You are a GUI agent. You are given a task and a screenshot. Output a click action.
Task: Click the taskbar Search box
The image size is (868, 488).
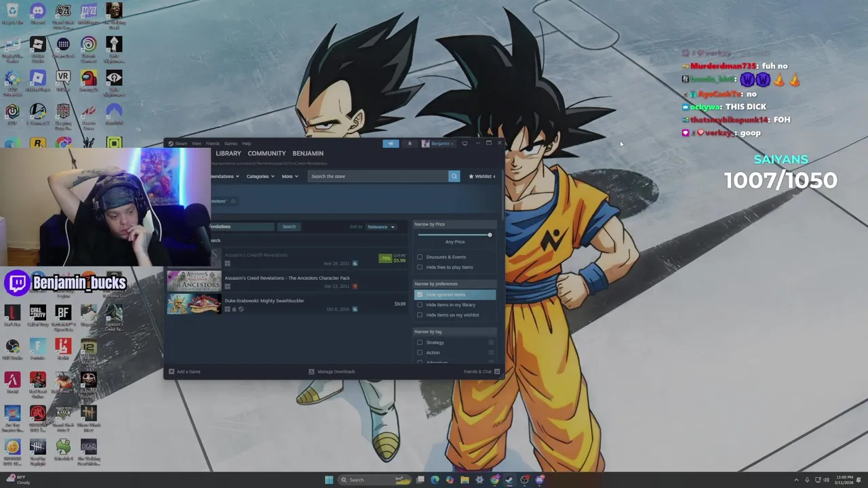click(x=374, y=480)
